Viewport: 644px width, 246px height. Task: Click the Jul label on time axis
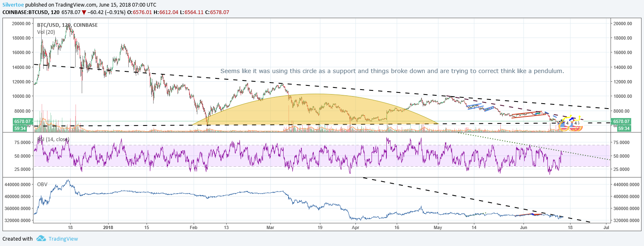point(606,227)
